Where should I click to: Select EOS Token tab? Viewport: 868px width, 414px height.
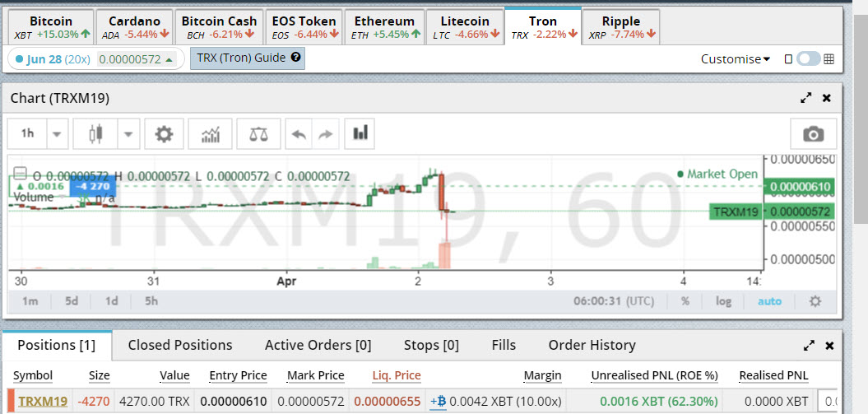click(x=304, y=27)
